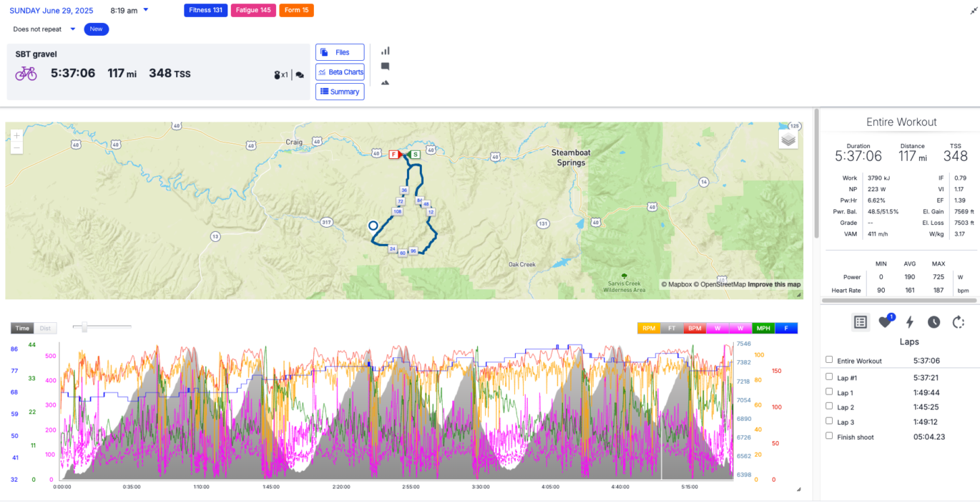Check the Entire Workout checkbox
Screen dimensions: 980x504
pos(828,360)
